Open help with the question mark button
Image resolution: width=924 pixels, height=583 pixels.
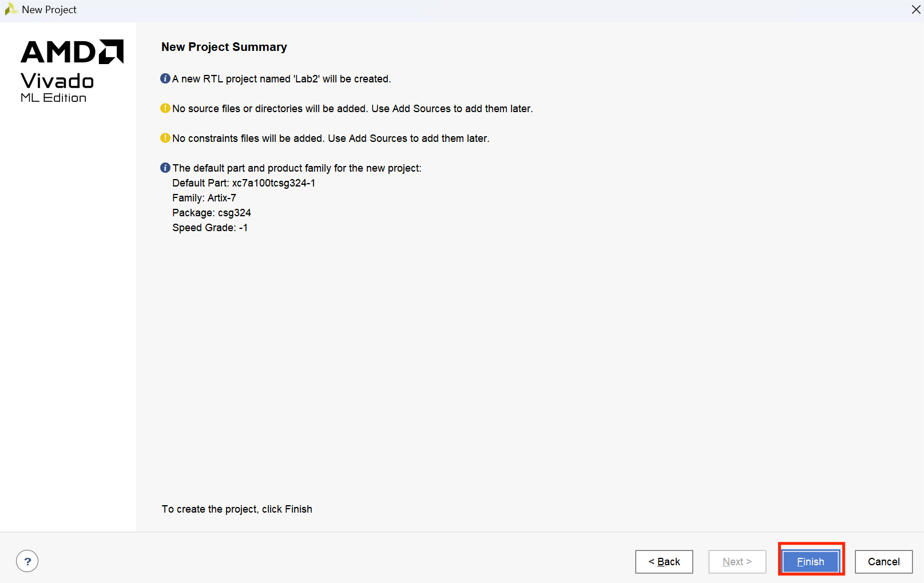(x=27, y=561)
